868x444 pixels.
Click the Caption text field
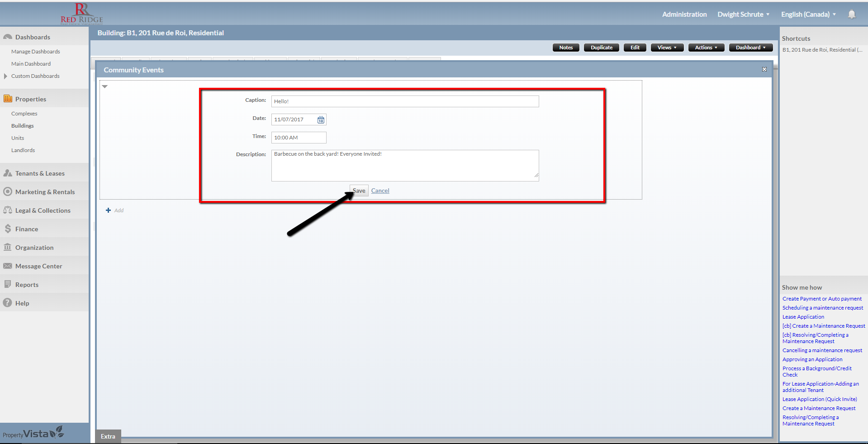tap(405, 101)
